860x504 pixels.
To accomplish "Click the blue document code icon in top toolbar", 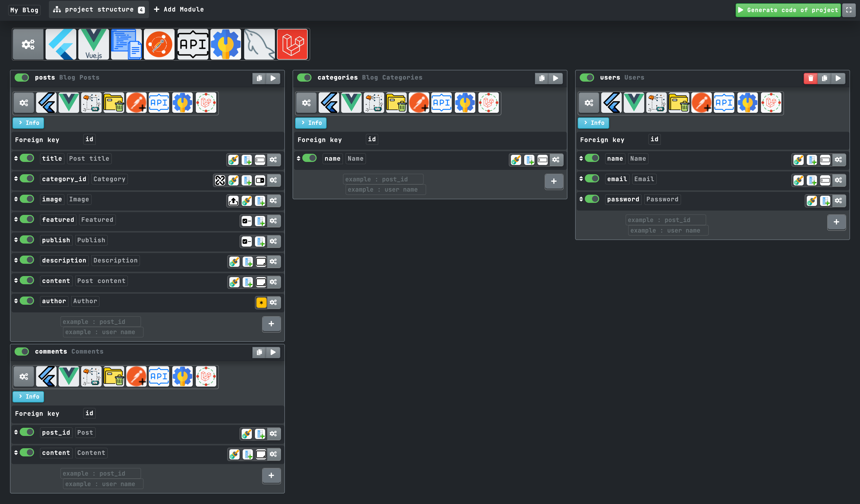I will (x=126, y=44).
